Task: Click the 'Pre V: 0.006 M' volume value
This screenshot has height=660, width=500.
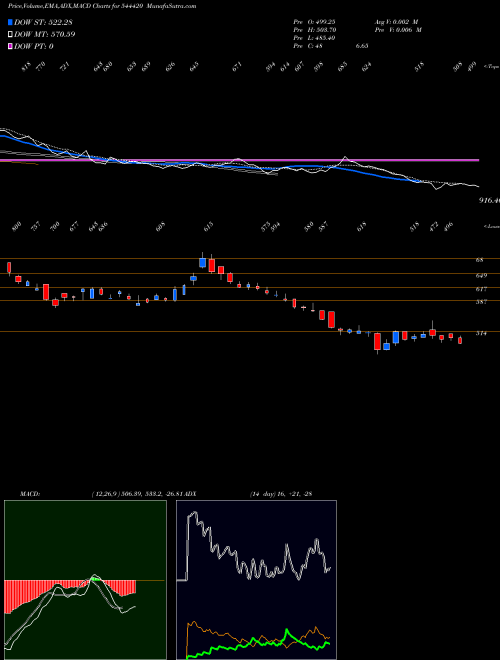Action: click(x=399, y=30)
